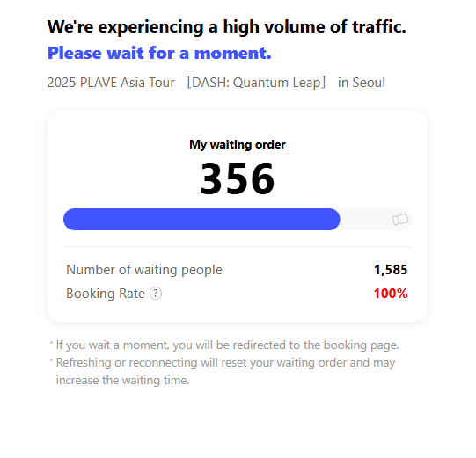Click the 'Booking Rate' label text
This screenshot has width=476, height=458.
click(106, 294)
